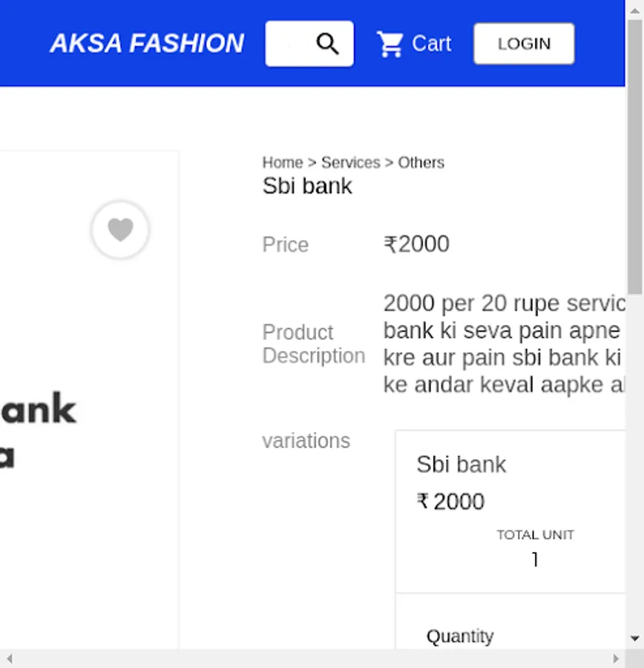Click the vertical scrollbar up arrow

click(634, 9)
